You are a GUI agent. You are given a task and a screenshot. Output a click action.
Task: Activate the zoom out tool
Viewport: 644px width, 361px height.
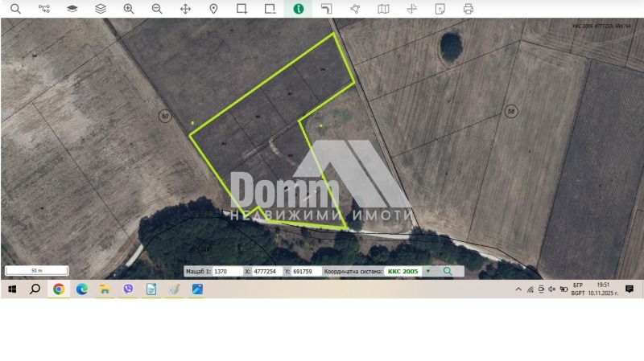click(157, 9)
